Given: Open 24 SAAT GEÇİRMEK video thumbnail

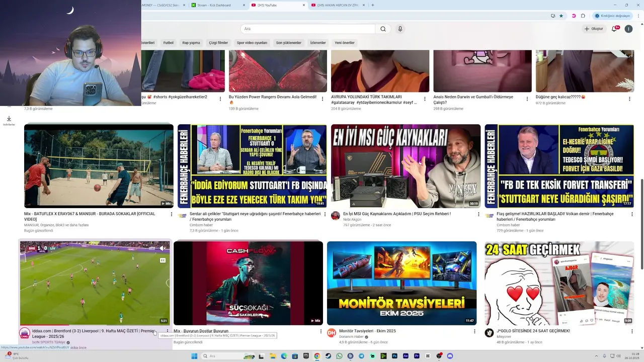Looking at the screenshot, I should click(559, 283).
